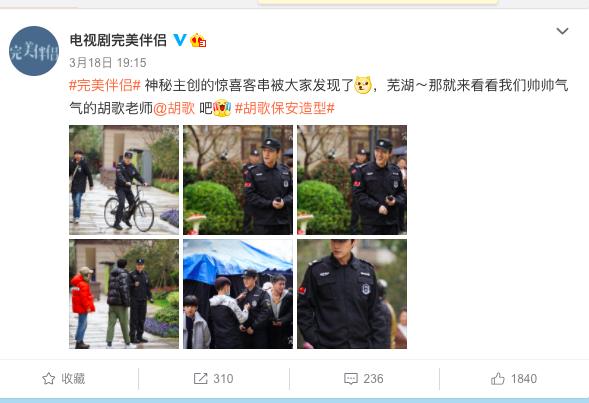Image resolution: width=589 pixels, height=403 pixels.
Task: Click the star favorite icon
Action: click(x=48, y=379)
